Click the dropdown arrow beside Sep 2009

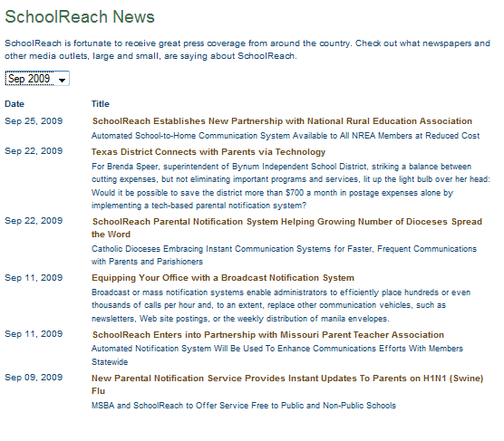coord(62,80)
